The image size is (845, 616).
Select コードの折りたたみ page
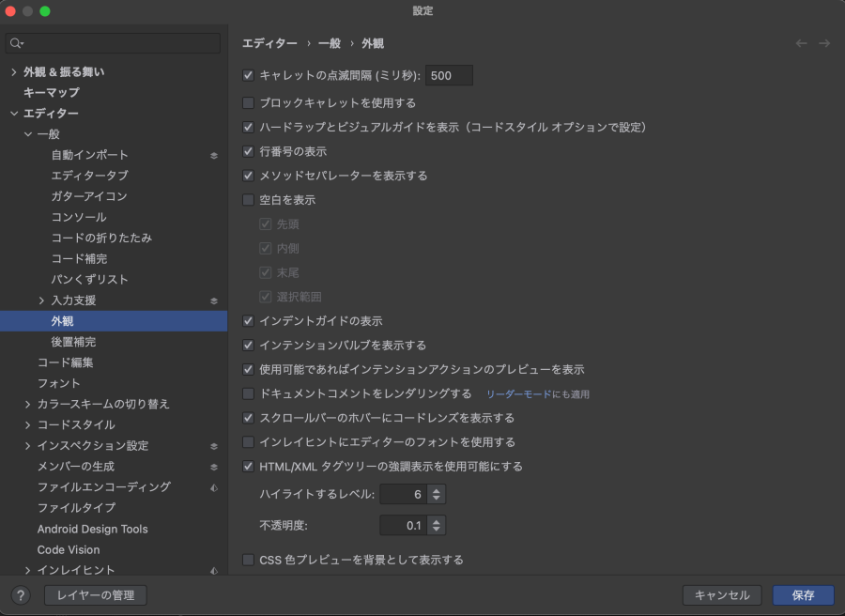point(101,239)
